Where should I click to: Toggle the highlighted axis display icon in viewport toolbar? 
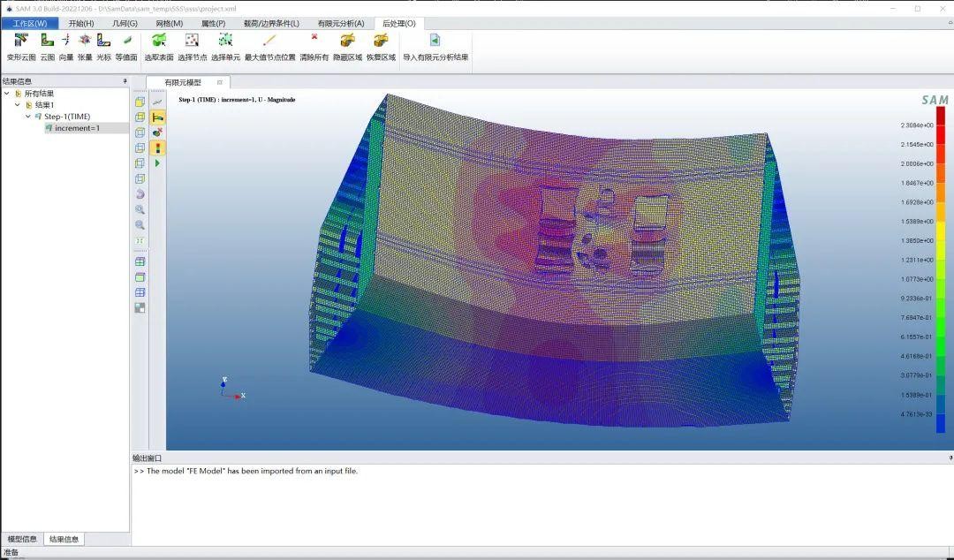point(158,117)
